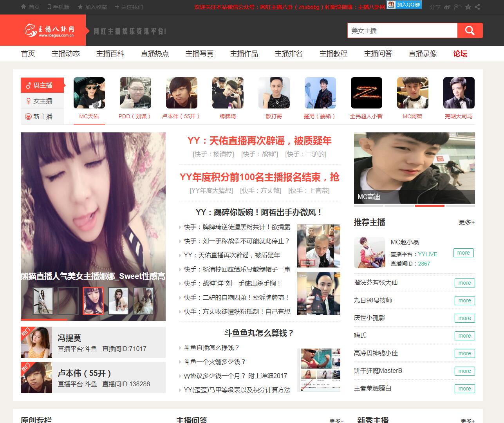Click more button for 嗨氏
Screen dimensions: 504x423
click(x=465, y=336)
